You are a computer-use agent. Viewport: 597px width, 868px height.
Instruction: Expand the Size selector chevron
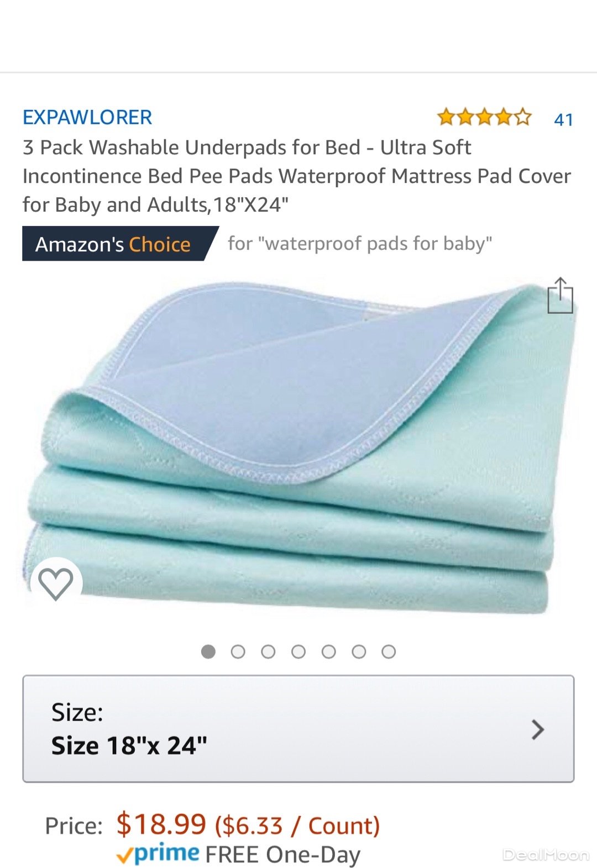[537, 729]
